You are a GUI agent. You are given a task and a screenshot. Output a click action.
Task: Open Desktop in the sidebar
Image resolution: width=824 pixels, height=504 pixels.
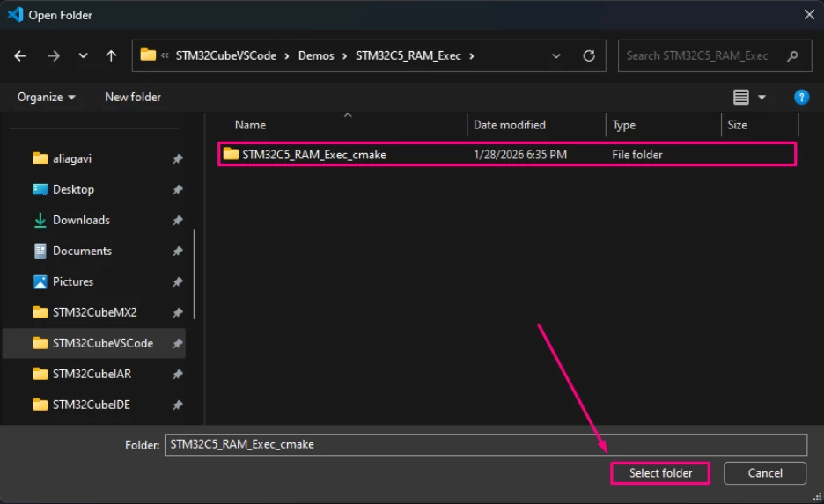pyautogui.click(x=73, y=189)
